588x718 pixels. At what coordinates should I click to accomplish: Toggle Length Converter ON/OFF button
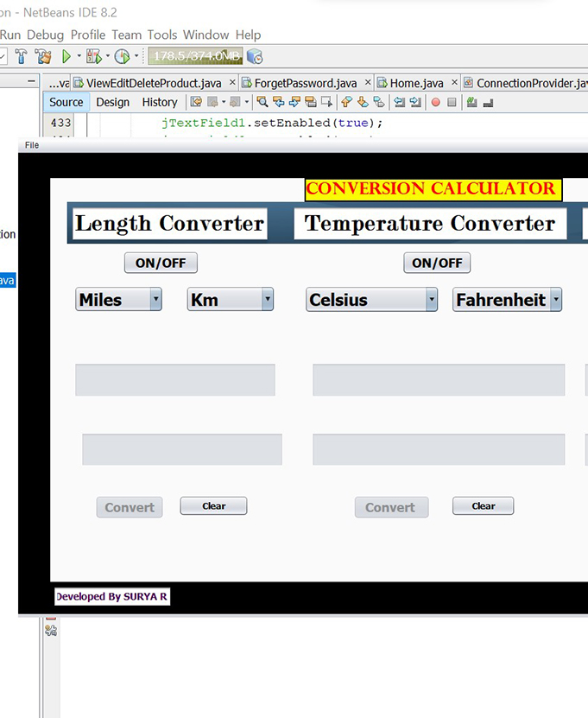pyautogui.click(x=161, y=263)
